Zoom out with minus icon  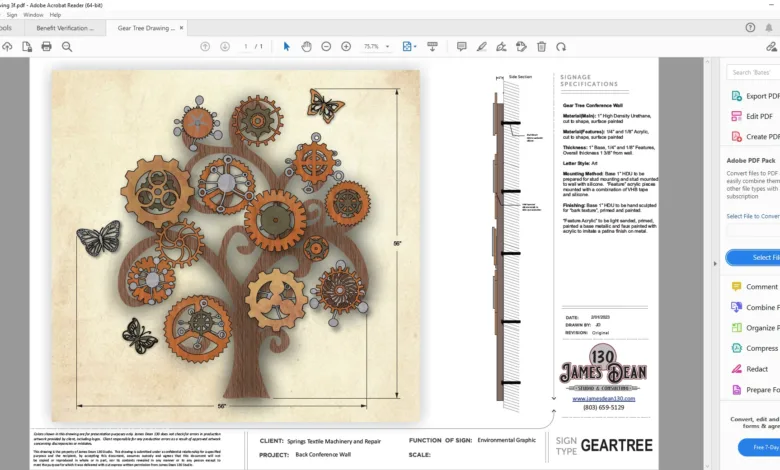tap(326, 47)
